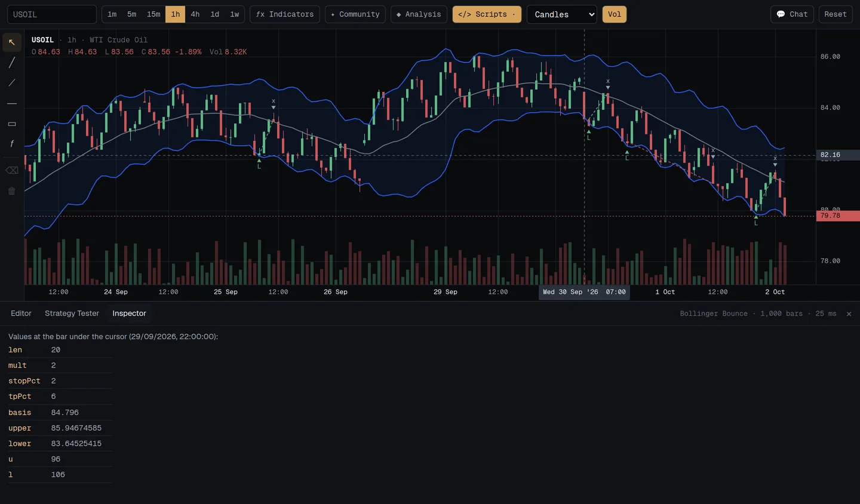Select the Fibonacci 'f' drawing tool

tap(12, 144)
